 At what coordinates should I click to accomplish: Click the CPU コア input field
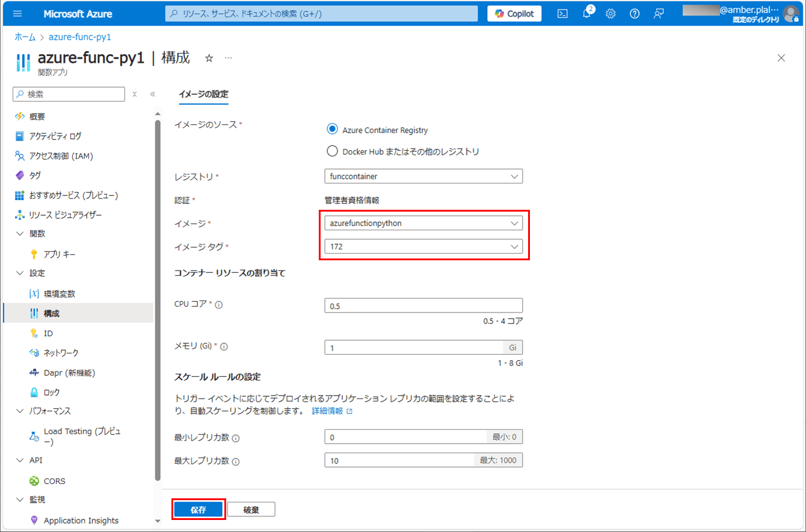423,305
